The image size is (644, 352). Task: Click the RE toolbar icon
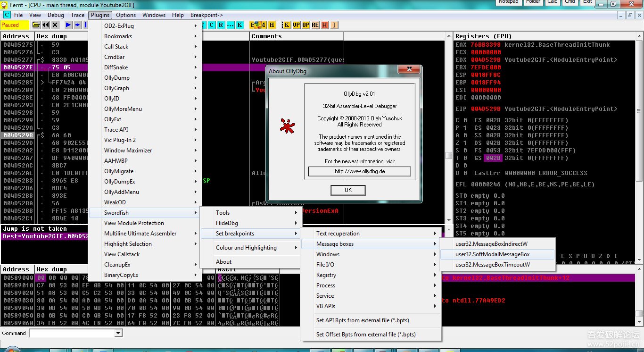coord(315,25)
